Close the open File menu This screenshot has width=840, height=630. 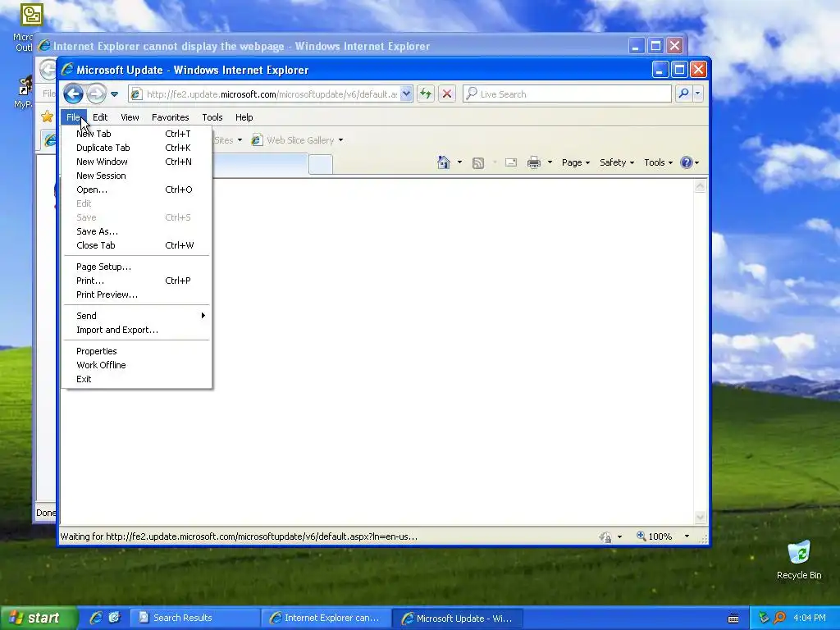(73, 117)
